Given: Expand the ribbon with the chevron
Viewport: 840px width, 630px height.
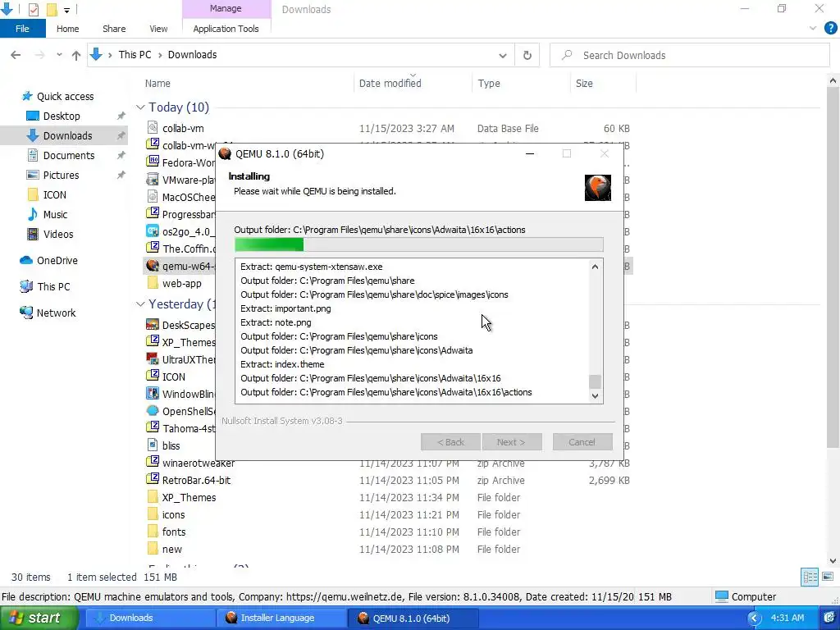Looking at the screenshot, I should (813, 29).
